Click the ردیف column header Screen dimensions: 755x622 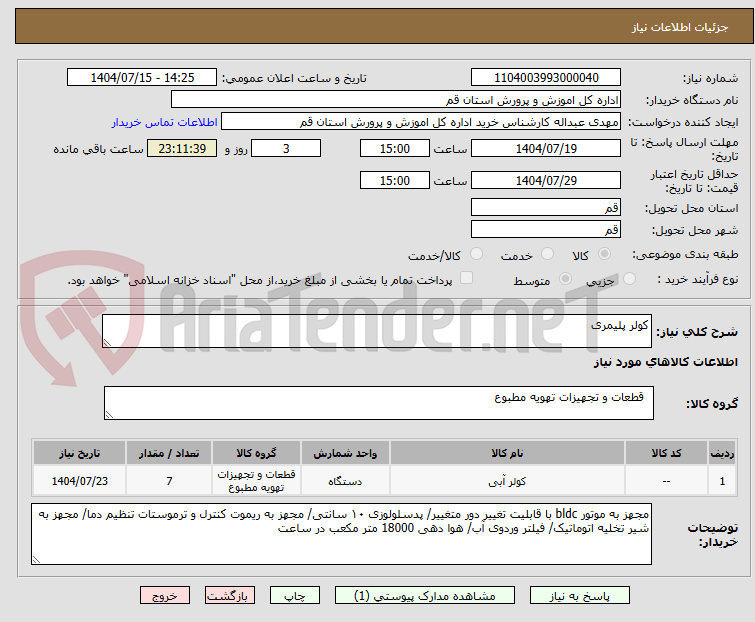(722, 453)
